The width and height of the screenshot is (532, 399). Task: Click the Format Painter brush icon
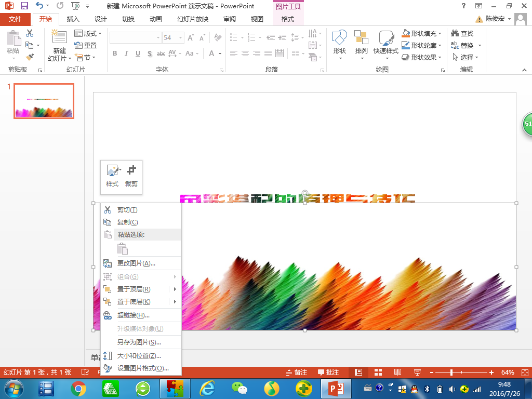[30, 57]
